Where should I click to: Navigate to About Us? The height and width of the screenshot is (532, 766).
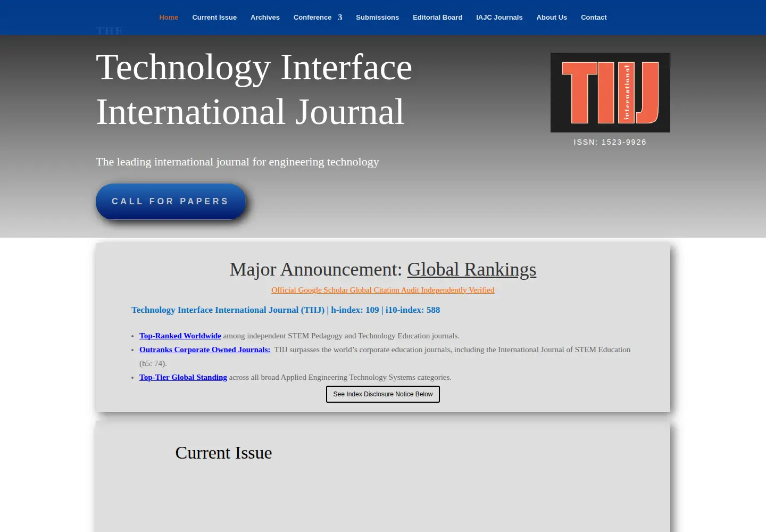(552, 18)
